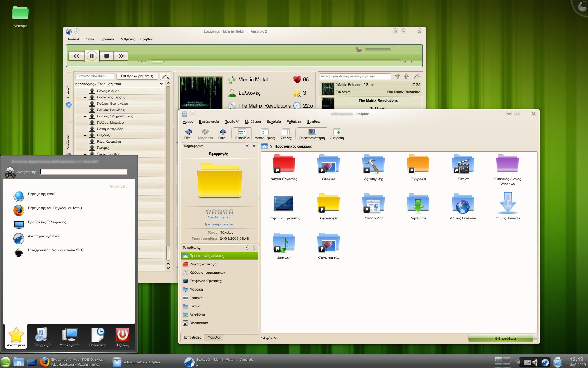Open the Προβολή menu in Dolphin
Screen dimensions: 588x368
(x=232, y=122)
